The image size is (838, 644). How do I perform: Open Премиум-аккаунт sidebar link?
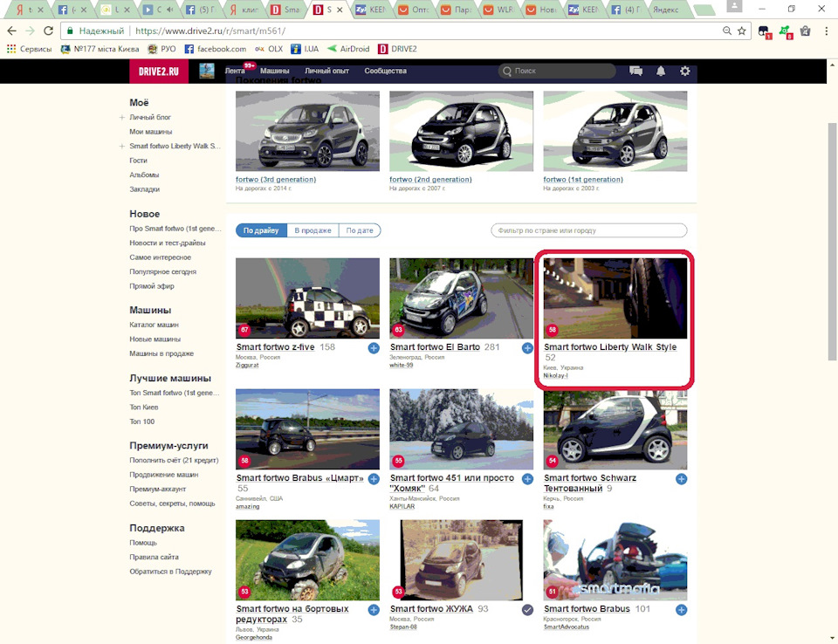[158, 489]
